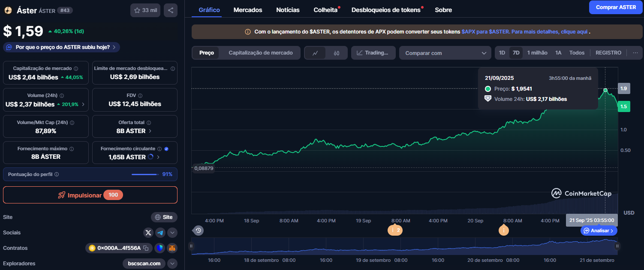
Task: Show info for Limite de mercado desbloqueado
Action: point(172,68)
